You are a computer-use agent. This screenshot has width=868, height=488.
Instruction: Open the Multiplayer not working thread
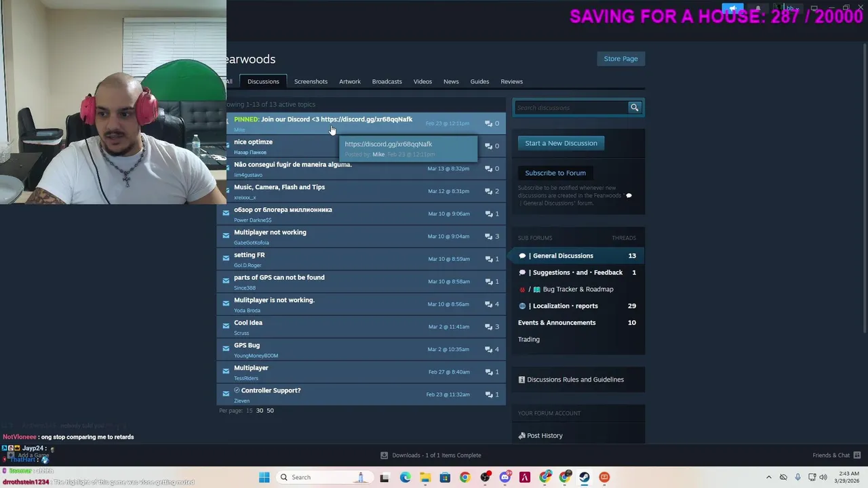[270, 232]
